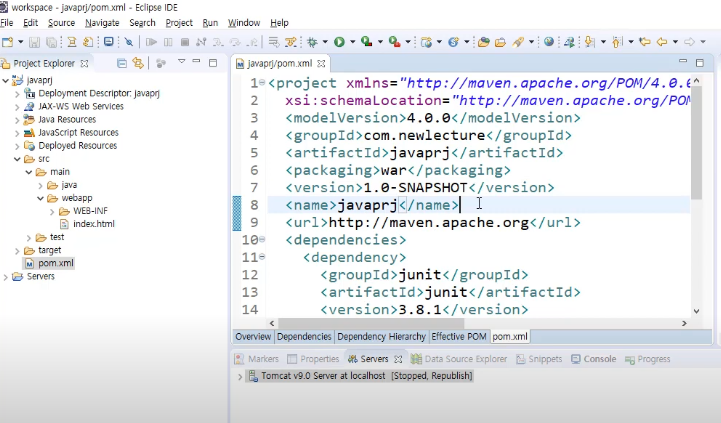Toggle Skip All Breakpoints
This screenshot has width=721, height=423.
coord(129,42)
